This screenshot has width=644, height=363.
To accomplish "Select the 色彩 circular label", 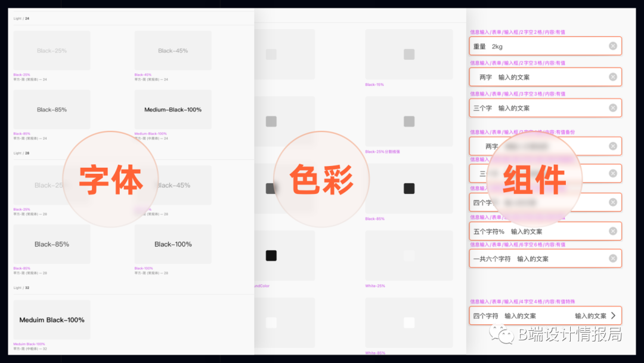I will click(x=321, y=180).
